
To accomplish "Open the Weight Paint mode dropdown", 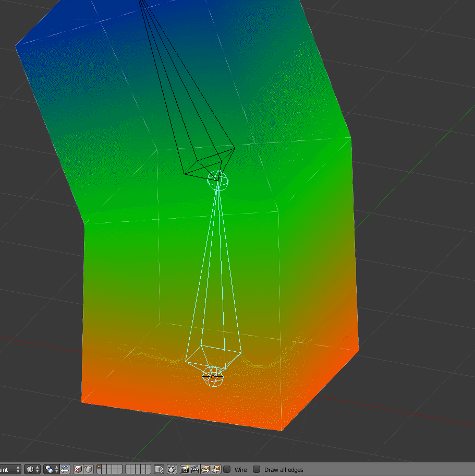I will [x=10, y=469].
